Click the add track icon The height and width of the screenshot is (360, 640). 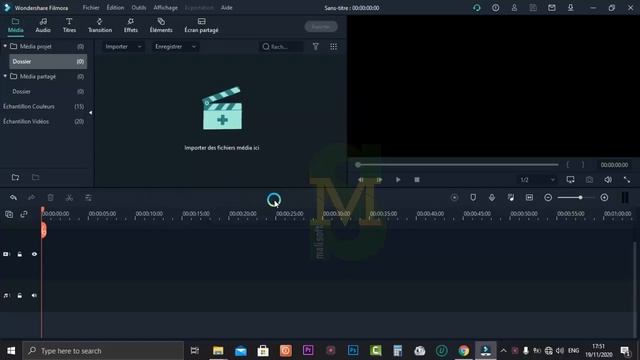click(x=9, y=214)
